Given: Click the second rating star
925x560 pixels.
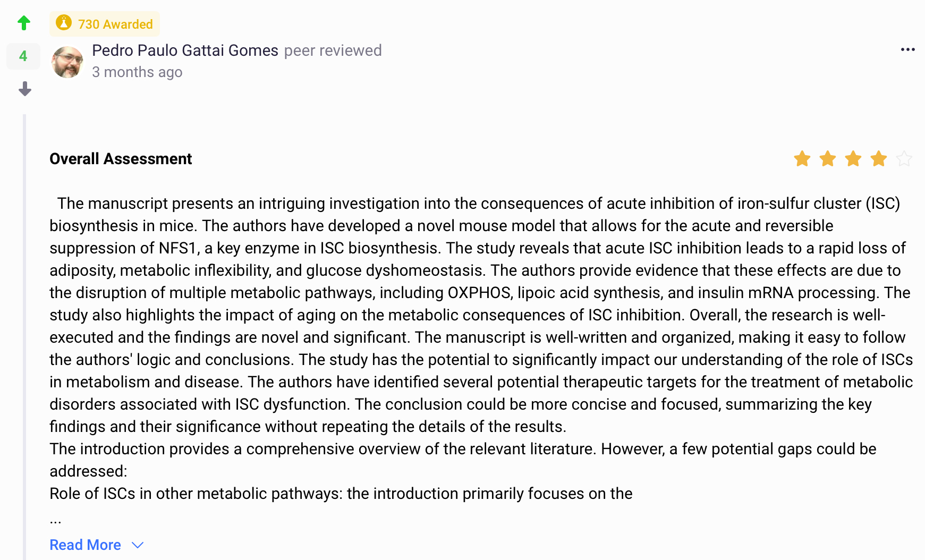Looking at the screenshot, I should pyautogui.click(x=827, y=159).
